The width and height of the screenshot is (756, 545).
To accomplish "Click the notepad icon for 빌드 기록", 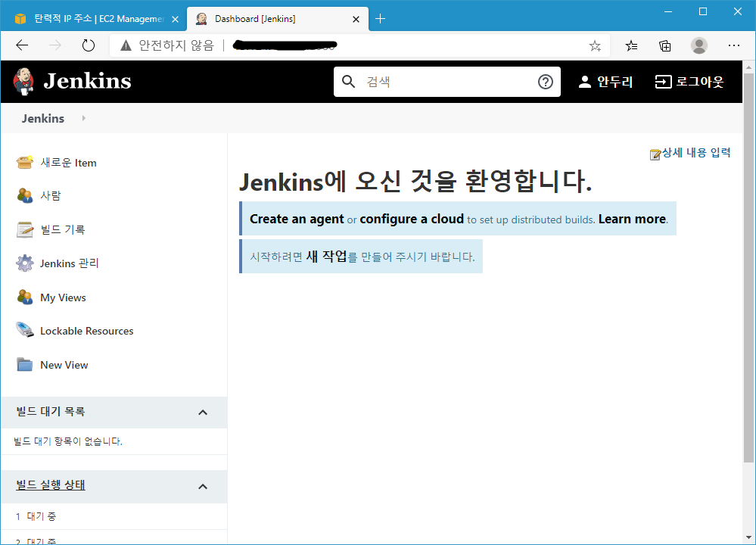I will pos(24,229).
